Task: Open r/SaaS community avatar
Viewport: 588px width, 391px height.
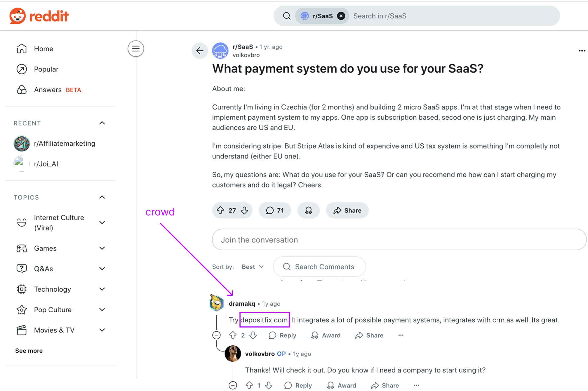Action: tap(220, 51)
